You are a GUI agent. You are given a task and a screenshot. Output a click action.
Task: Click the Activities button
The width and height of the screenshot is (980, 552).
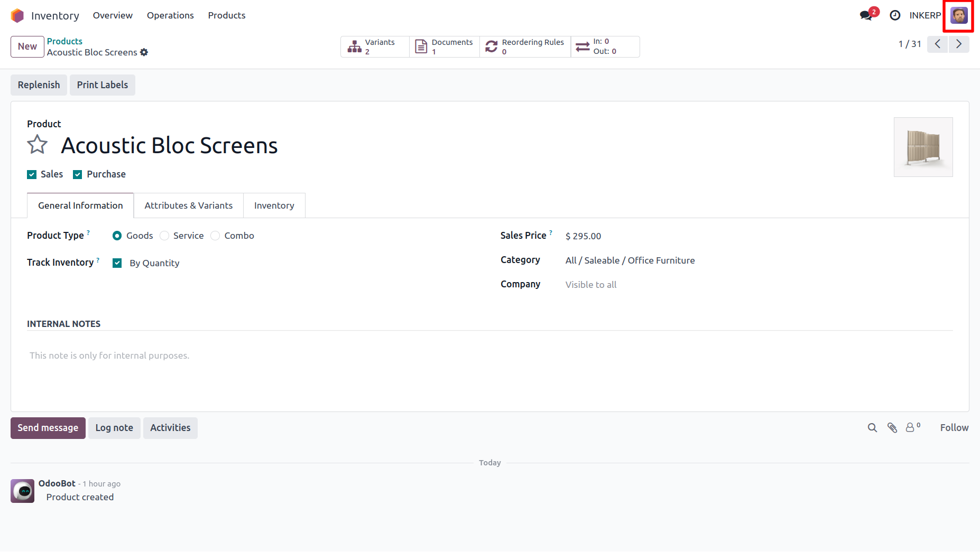tap(170, 428)
